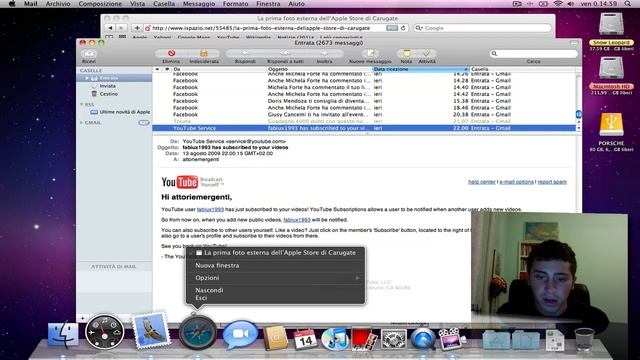Select Doris Mendoza Facebook message row

364,101
